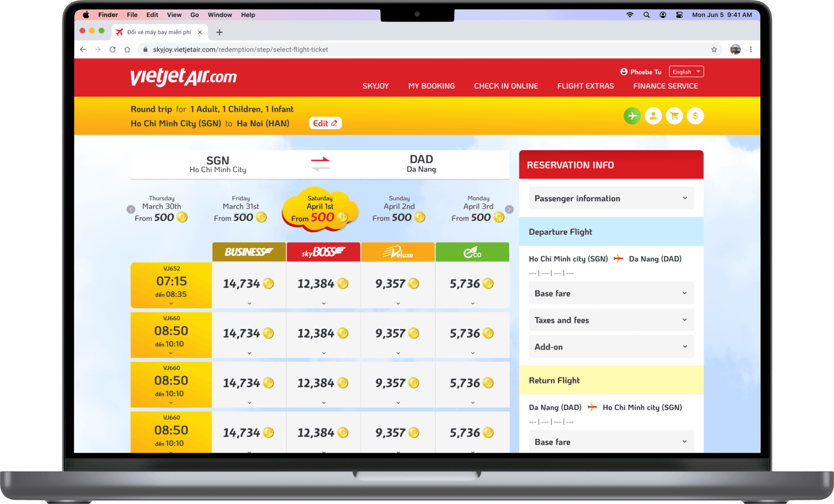The width and height of the screenshot is (834, 504).
Task: Expand Base fare under Departure Flight
Action: click(x=611, y=293)
